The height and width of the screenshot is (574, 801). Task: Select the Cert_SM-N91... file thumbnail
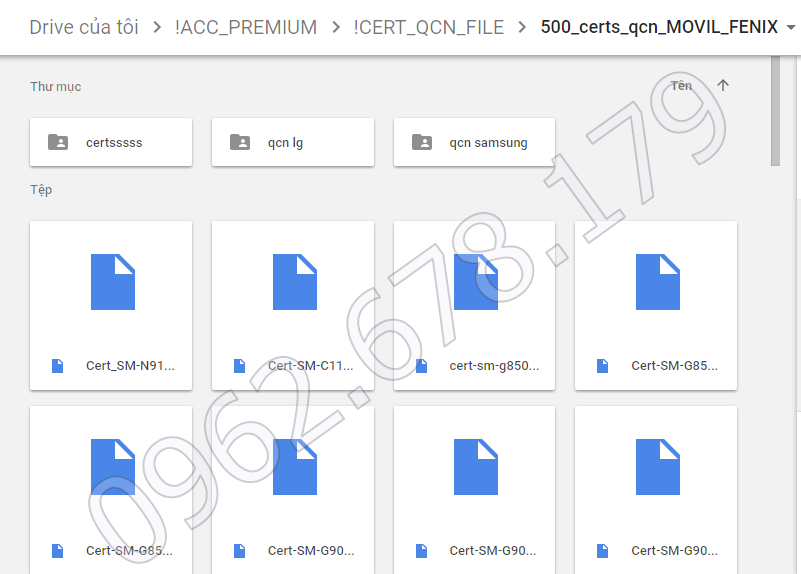[111, 305]
